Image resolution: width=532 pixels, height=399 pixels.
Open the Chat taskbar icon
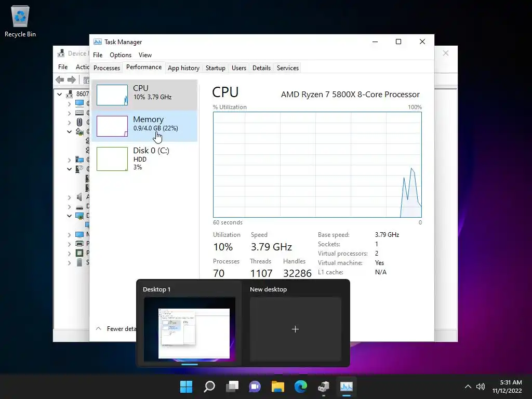pos(255,387)
